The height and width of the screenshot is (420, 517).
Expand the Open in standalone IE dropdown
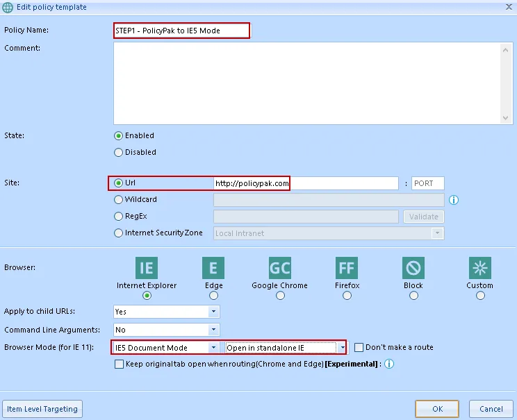click(342, 347)
